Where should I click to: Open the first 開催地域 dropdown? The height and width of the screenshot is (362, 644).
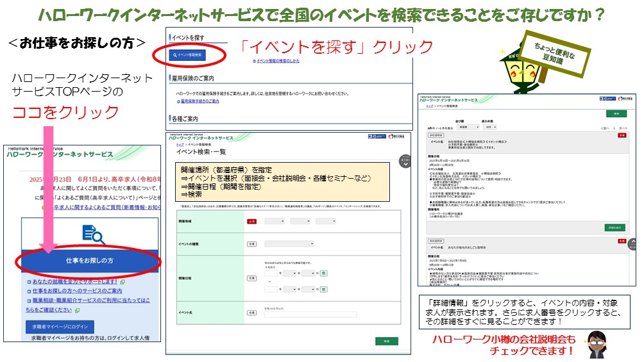275,221
